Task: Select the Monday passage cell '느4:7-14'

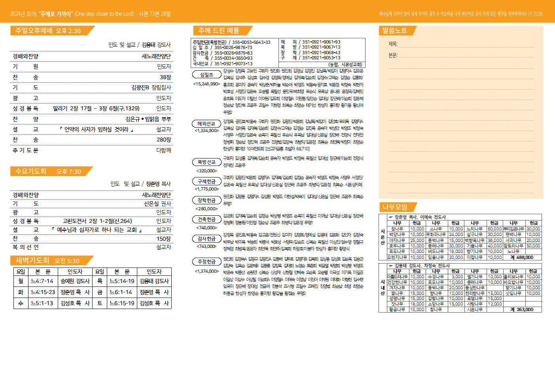Action: 42,281
